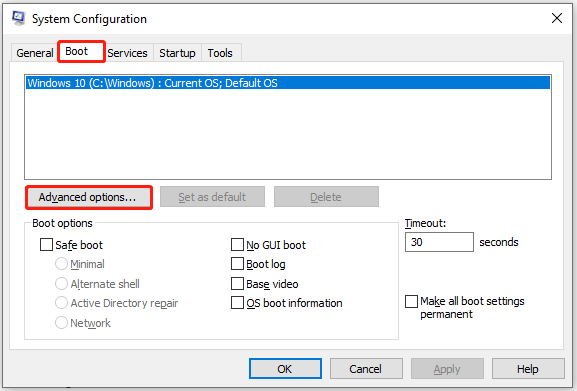Close the System Configuration window
Viewport: 577px width, 391px height.
click(x=557, y=18)
